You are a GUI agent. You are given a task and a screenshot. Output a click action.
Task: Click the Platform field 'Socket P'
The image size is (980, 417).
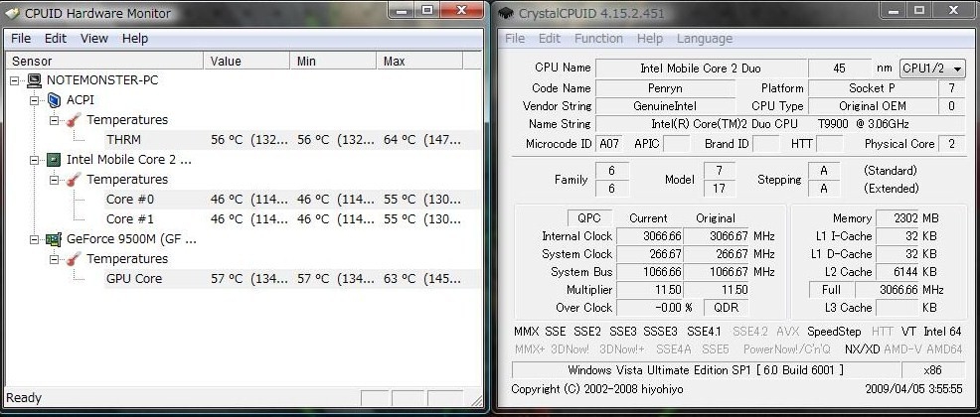coord(872,88)
